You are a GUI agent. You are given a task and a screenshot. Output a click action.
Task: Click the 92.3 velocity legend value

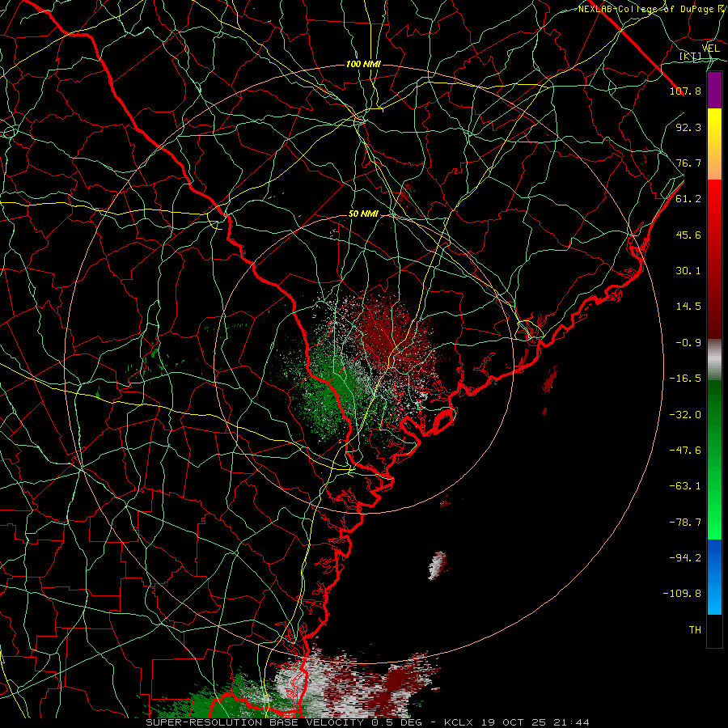click(688, 127)
